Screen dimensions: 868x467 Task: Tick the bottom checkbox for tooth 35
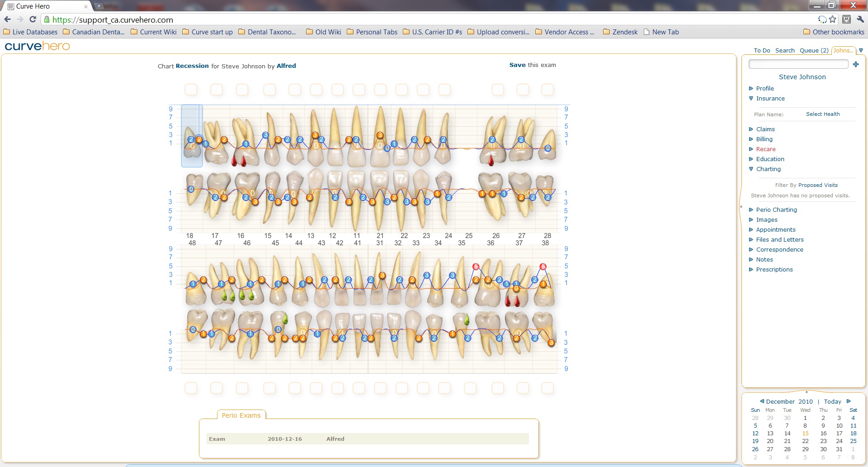[x=470, y=388]
